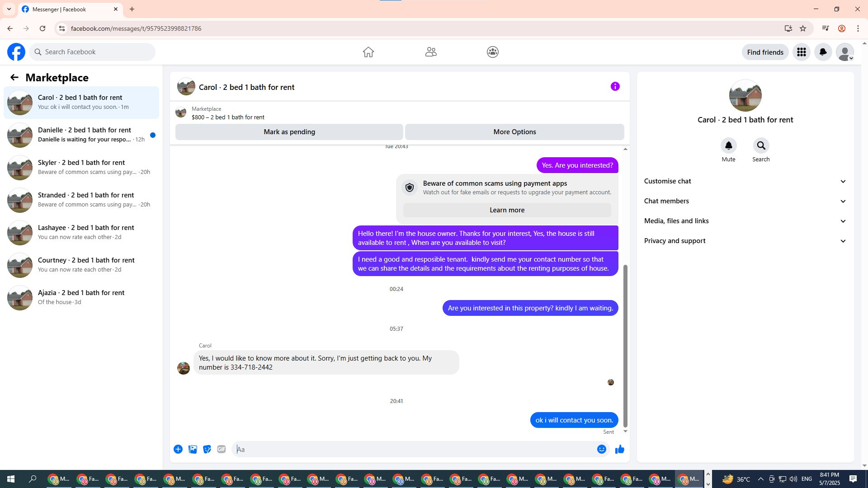The width and height of the screenshot is (868, 488).
Task: Expand Privacy and support section
Action: coord(745,241)
